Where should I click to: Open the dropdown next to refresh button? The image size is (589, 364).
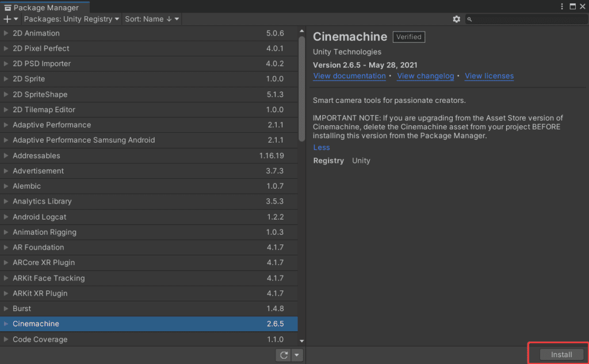[297, 355]
